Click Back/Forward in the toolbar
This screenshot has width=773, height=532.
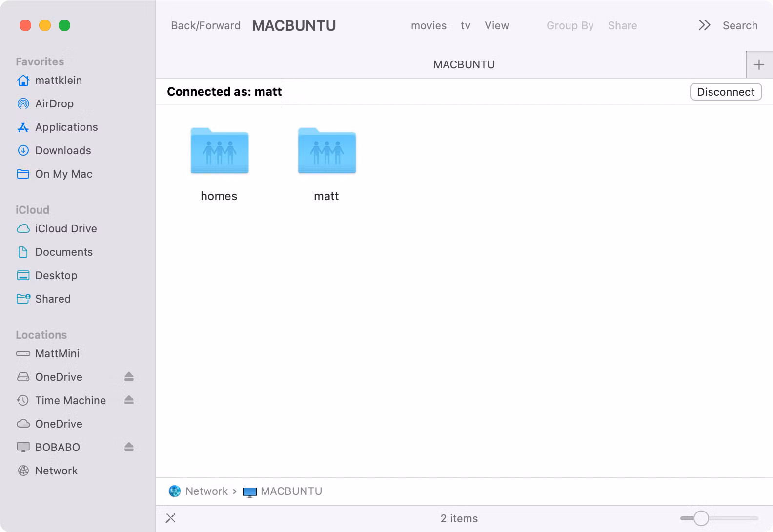point(205,25)
